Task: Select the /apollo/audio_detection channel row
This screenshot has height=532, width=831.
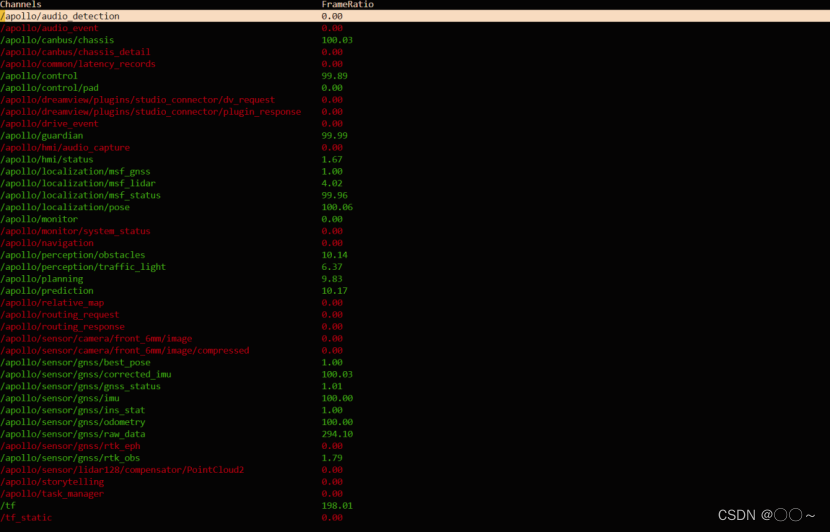Action: pos(416,16)
